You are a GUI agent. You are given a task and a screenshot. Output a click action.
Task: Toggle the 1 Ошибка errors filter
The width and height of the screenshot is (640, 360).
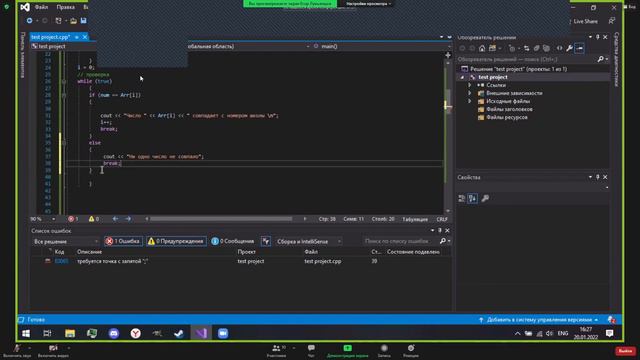(x=123, y=241)
